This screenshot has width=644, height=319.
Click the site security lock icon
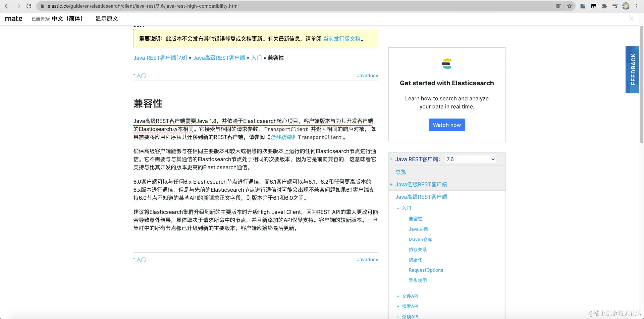(42, 6)
